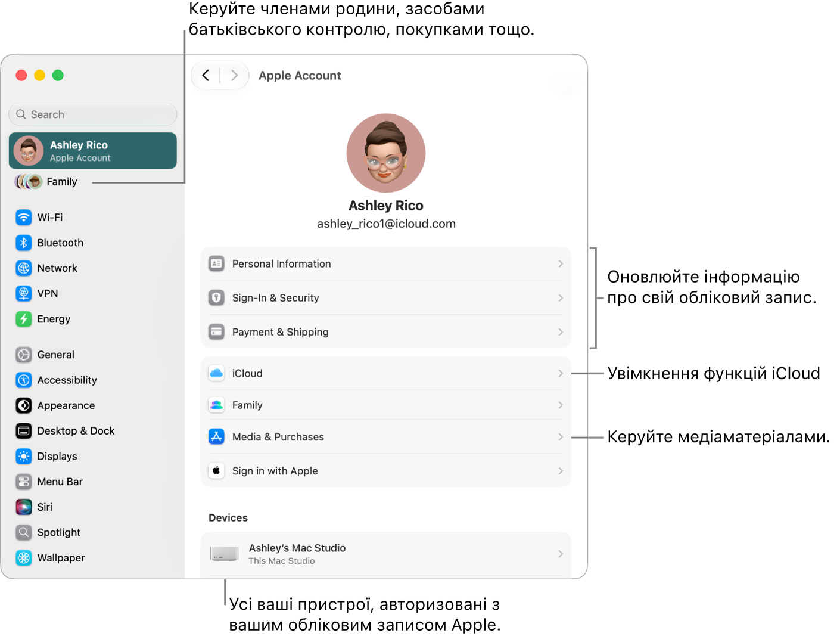Open Media & Purchases chevron
The width and height of the screenshot is (840, 636).
(561, 437)
